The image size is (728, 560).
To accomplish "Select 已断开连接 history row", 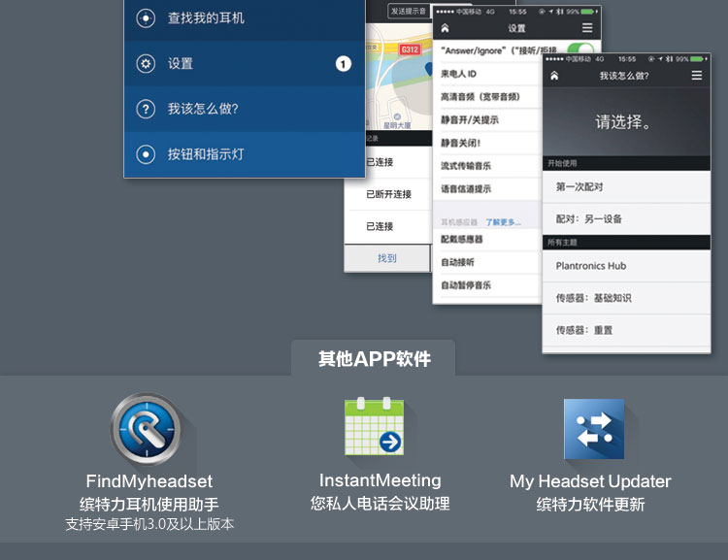I will tap(388, 194).
